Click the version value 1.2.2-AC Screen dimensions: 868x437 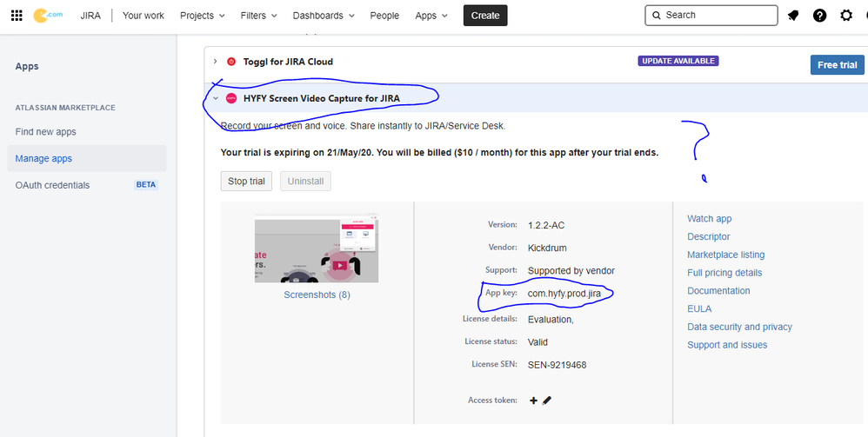(546, 225)
